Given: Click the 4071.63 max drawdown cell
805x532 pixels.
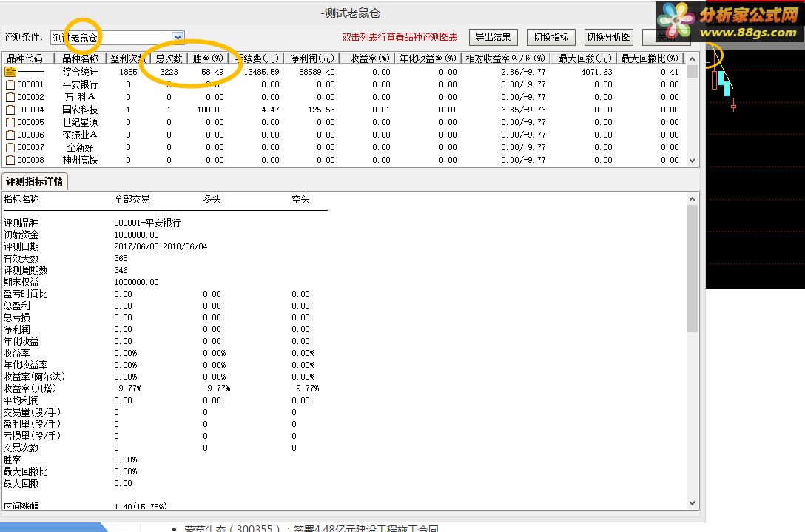Looking at the screenshot, I should tap(596, 72).
